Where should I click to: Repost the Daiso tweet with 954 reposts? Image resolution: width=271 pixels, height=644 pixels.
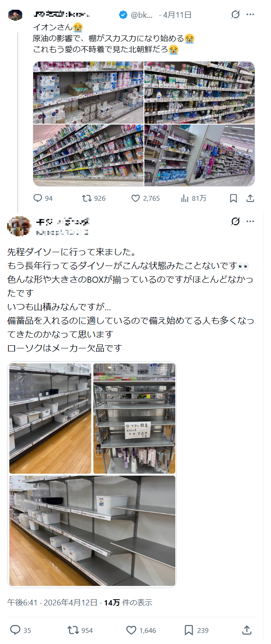click(73, 630)
